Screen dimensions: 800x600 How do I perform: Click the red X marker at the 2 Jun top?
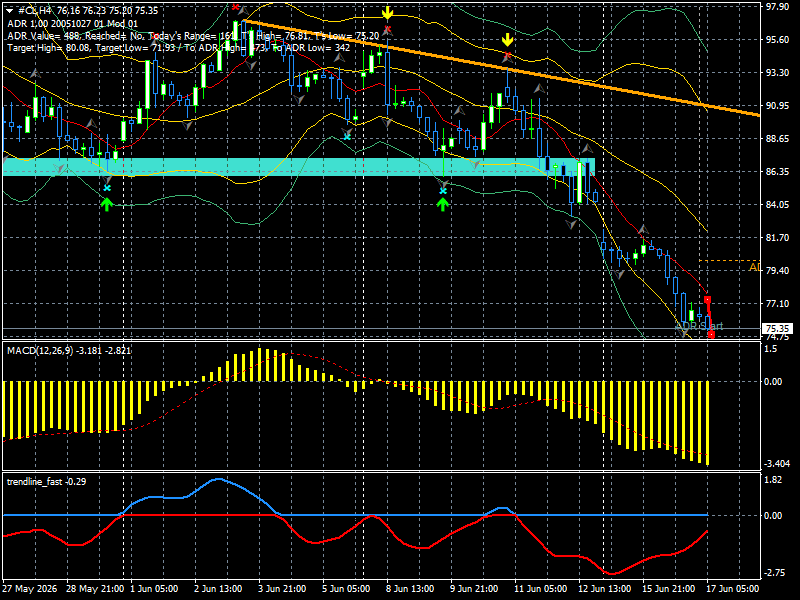coord(235,7)
